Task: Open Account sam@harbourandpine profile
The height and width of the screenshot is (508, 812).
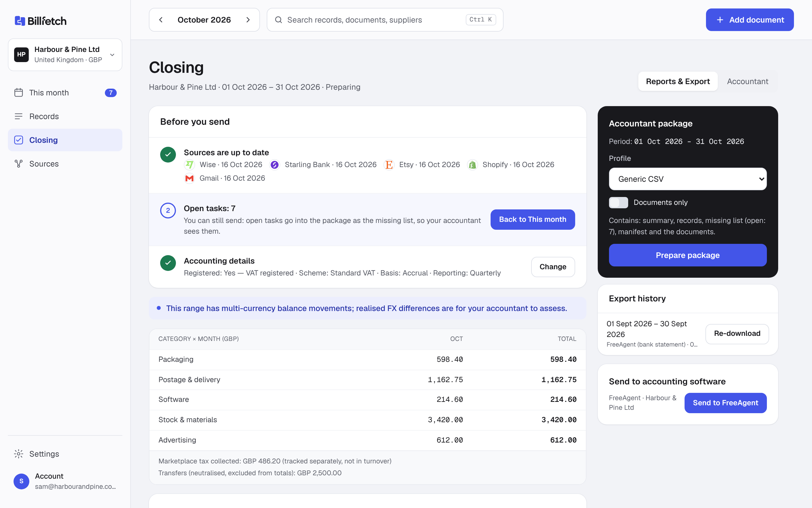Action: 65,481
